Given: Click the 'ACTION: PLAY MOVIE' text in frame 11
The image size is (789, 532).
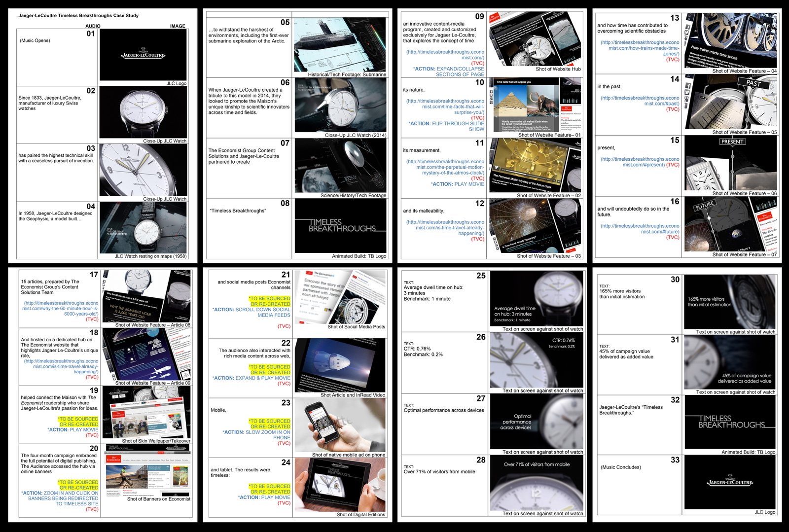Looking at the screenshot, I should (457, 184).
